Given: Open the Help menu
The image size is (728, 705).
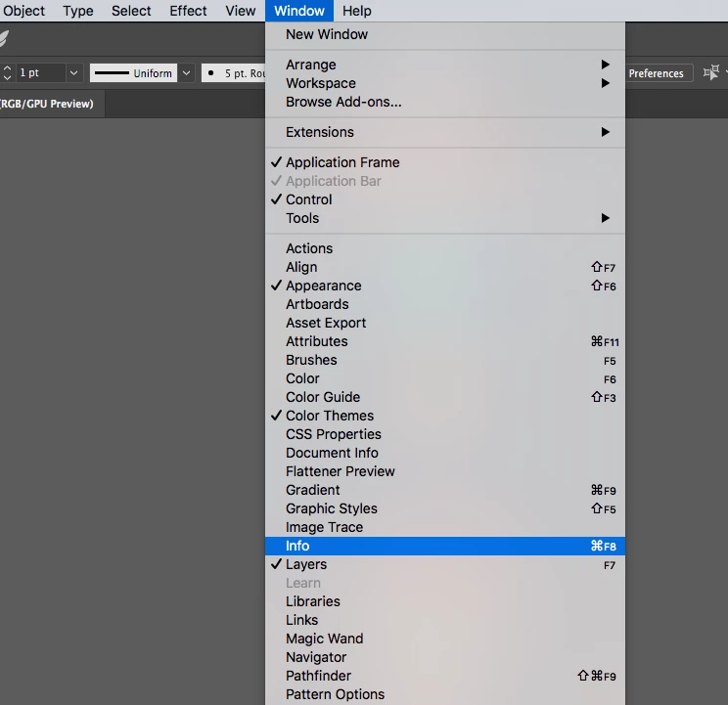Looking at the screenshot, I should point(356,11).
